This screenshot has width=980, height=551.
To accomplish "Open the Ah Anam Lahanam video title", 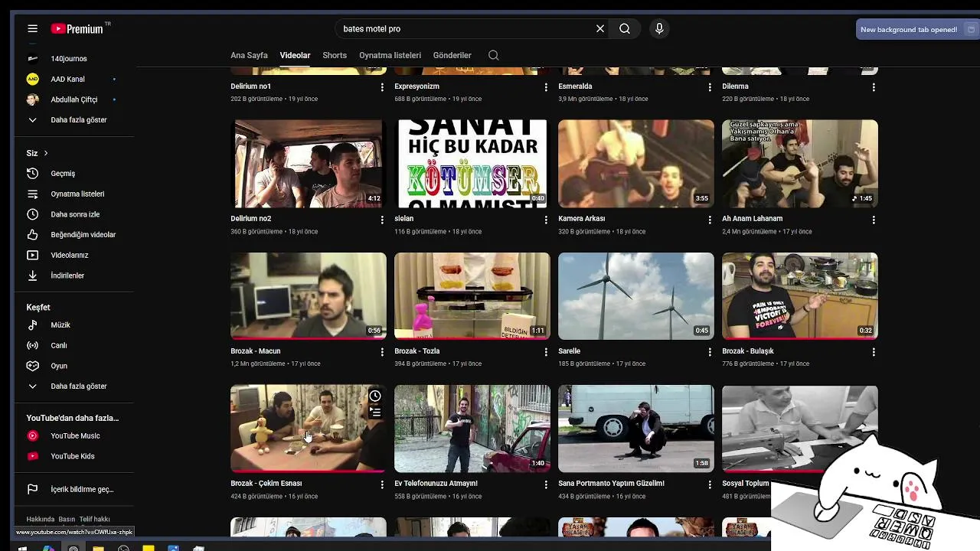I will [752, 219].
